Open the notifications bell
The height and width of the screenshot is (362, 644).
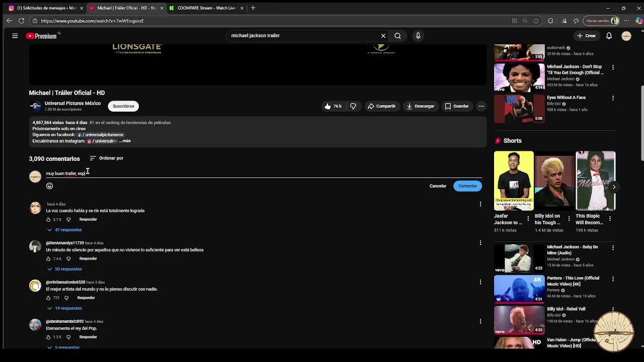609,36
